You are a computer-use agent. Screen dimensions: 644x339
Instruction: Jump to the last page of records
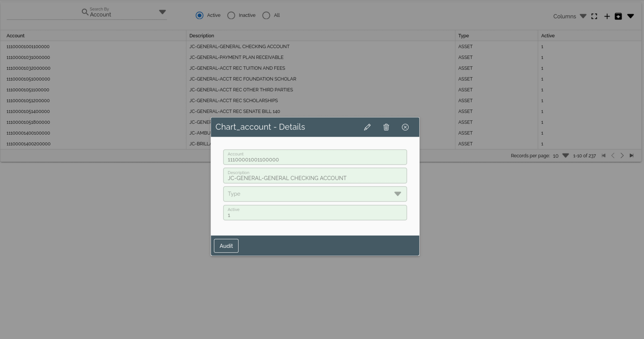632,156
